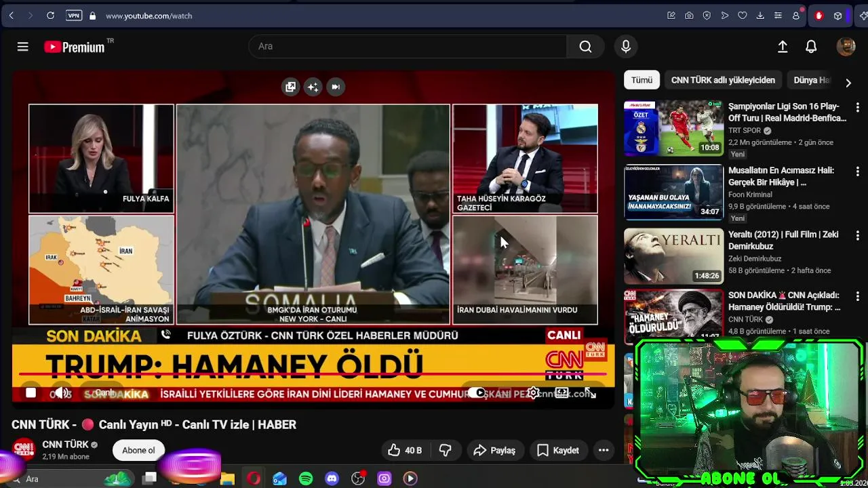The image size is (868, 488).
Task: Toggle the Opera VPN badge
Action: 74,16
